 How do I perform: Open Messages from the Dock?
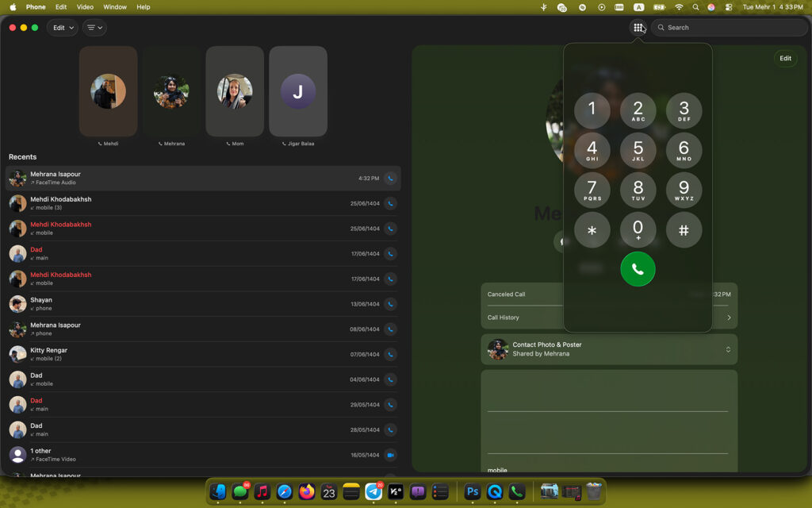(x=240, y=491)
